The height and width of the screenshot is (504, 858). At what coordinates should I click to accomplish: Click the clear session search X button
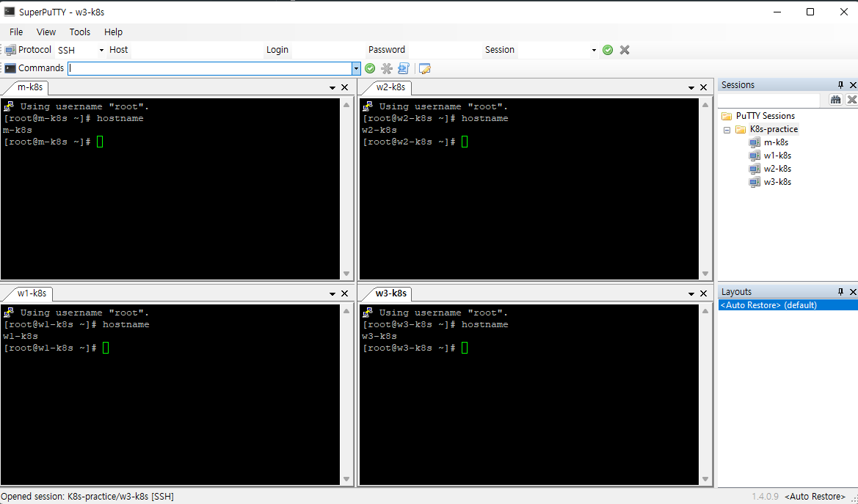(x=851, y=100)
